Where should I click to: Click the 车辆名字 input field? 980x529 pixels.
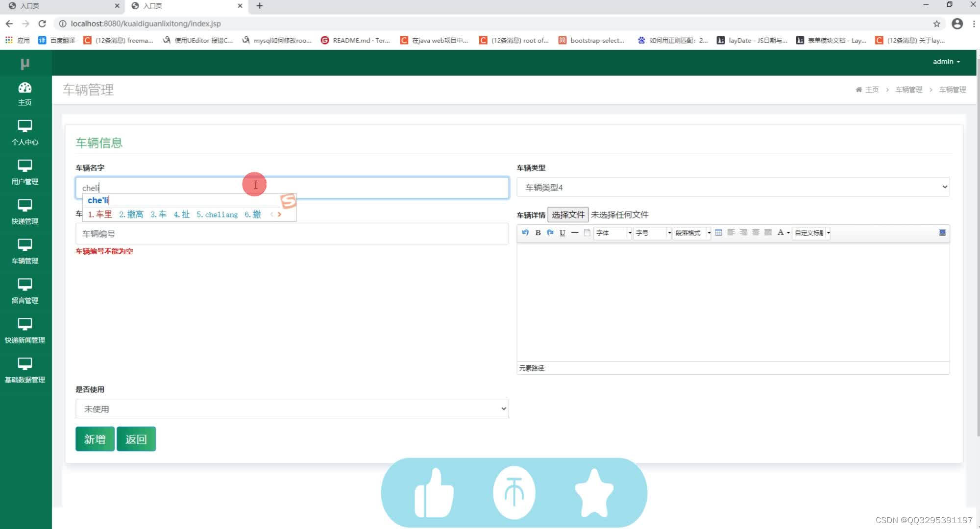[292, 188]
